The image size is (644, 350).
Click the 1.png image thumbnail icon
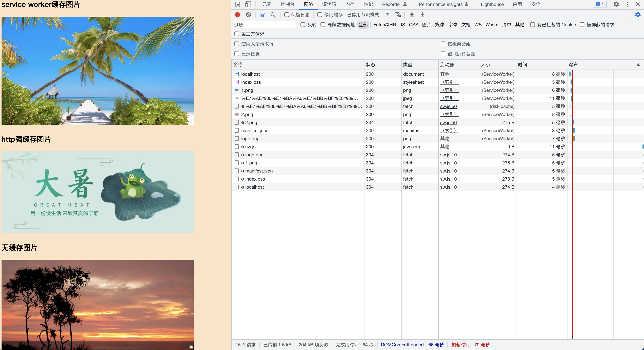pos(237,90)
